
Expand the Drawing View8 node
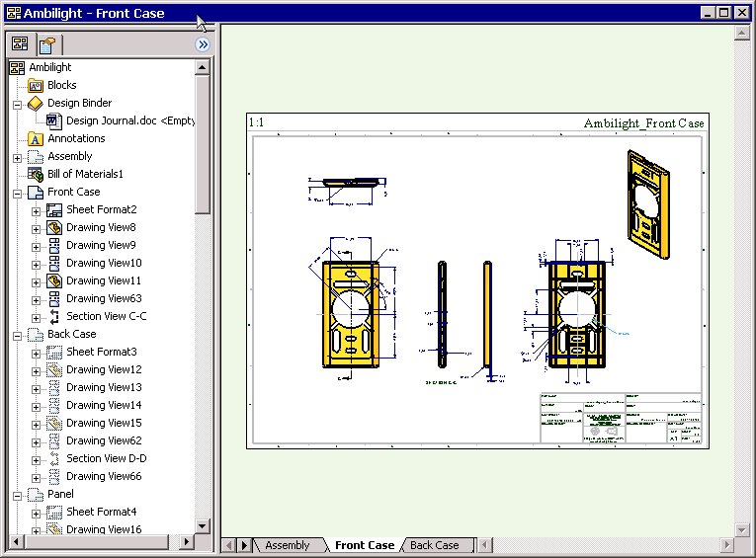tap(37, 229)
